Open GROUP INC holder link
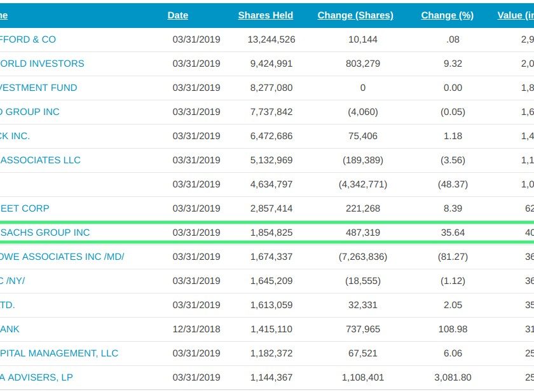This screenshot has height=392, width=534. coord(30,112)
